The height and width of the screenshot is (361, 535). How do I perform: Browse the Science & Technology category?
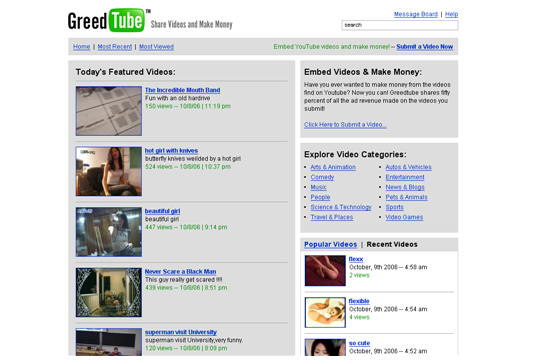coord(341,207)
